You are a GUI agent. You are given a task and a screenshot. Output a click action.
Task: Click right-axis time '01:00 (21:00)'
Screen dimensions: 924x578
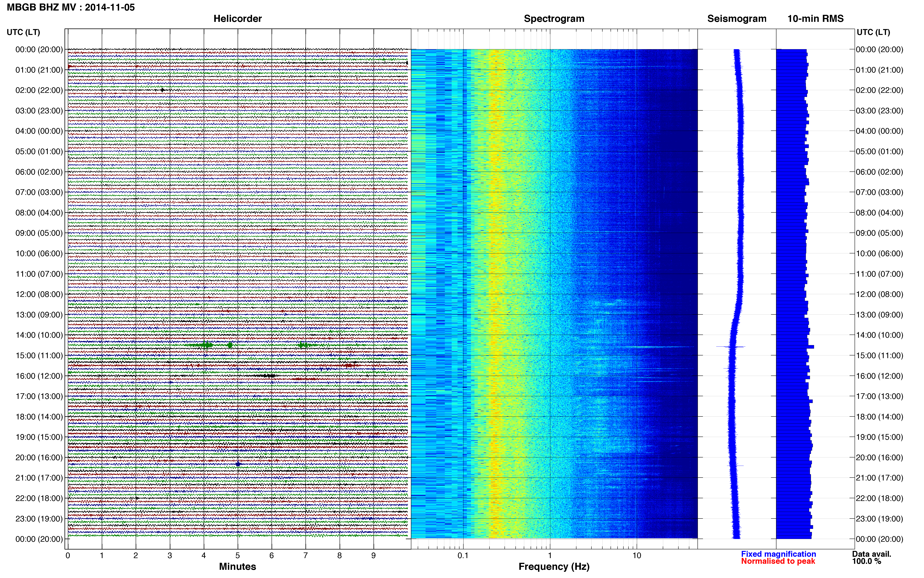click(879, 70)
